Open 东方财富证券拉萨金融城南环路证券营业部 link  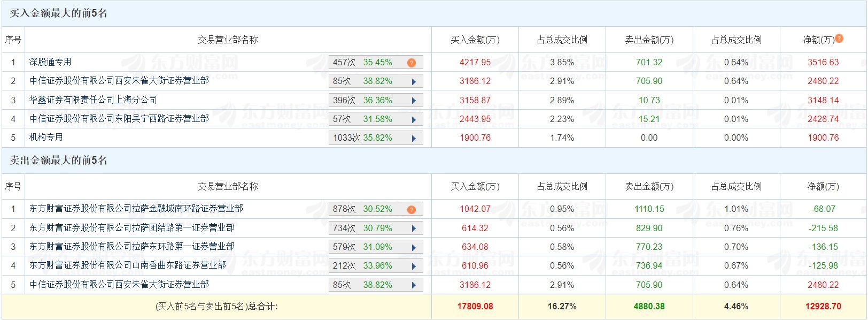click(136, 209)
